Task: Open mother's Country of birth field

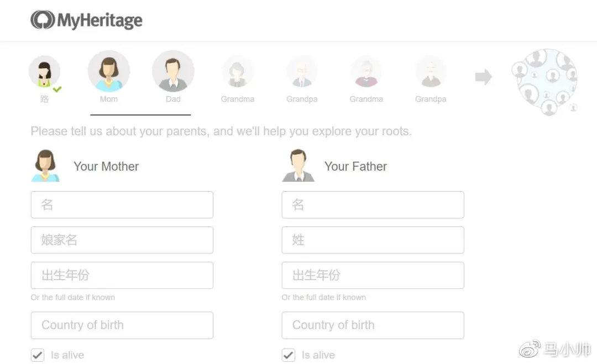Action: 122,325
